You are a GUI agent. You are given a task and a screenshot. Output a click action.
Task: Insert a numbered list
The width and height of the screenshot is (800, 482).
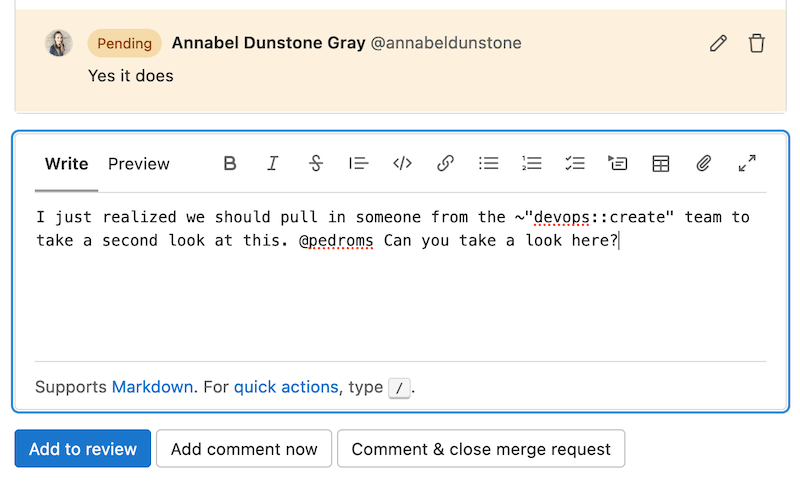(x=532, y=164)
